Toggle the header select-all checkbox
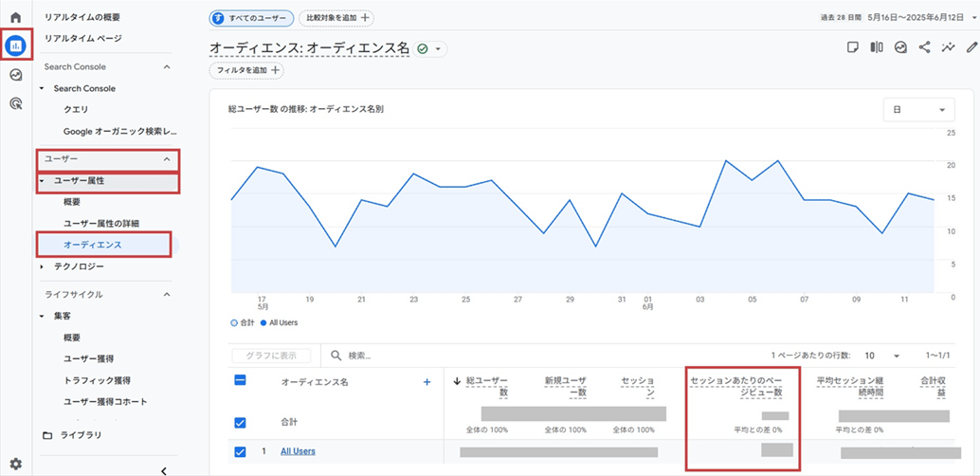Screen dimensions: 980x476 point(240,380)
